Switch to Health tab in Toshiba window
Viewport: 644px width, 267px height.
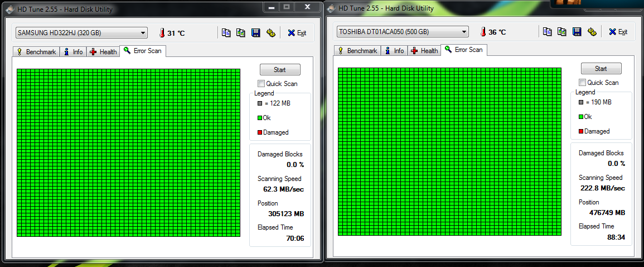click(424, 51)
